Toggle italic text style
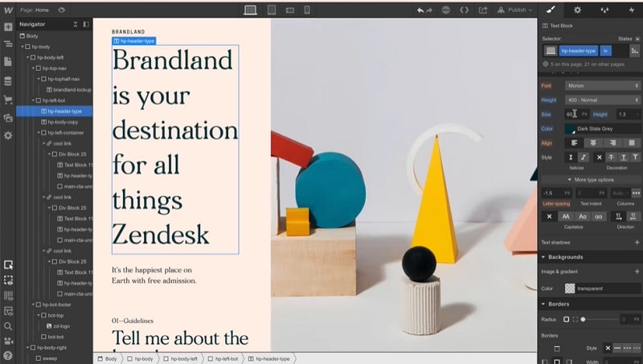The width and height of the screenshot is (643, 364). [x=584, y=157]
